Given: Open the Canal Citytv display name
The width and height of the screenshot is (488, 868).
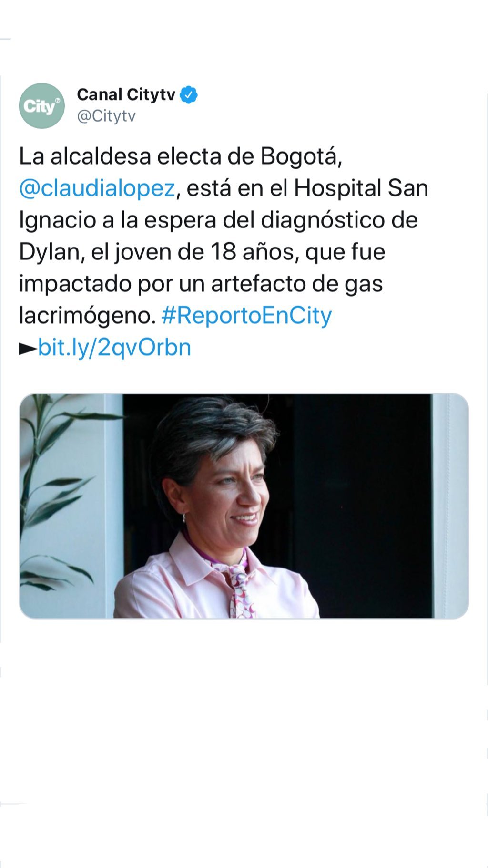Looking at the screenshot, I should pos(126,95).
